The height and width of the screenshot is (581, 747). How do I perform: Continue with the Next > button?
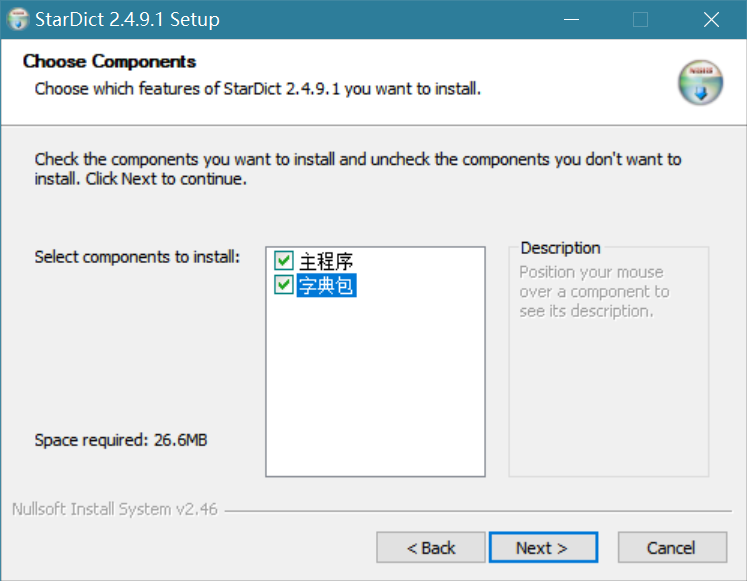(x=542, y=548)
